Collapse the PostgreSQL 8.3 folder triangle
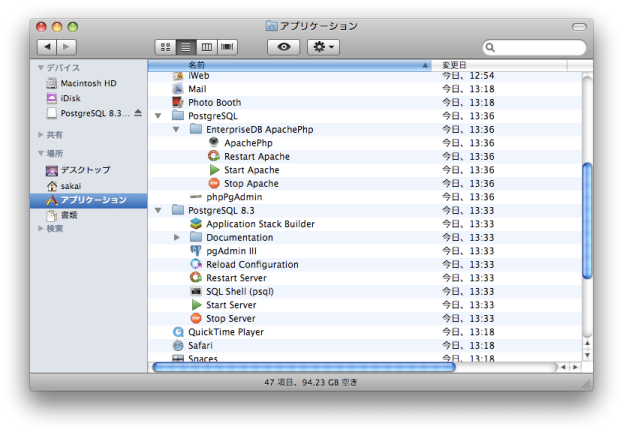Image resolution: width=623 pixels, height=432 pixels. tap(158, 211)
